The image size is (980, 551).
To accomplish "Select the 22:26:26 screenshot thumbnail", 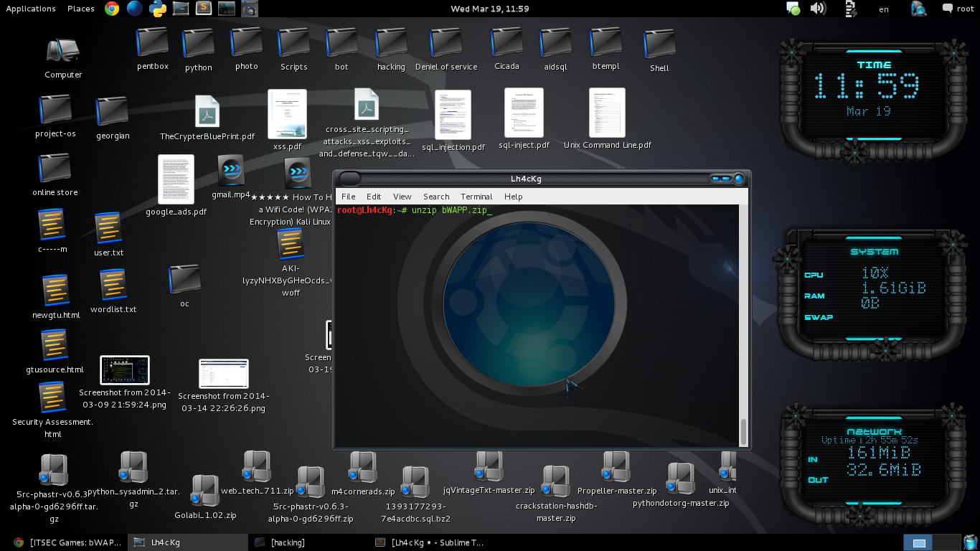I will pos(224,374).
